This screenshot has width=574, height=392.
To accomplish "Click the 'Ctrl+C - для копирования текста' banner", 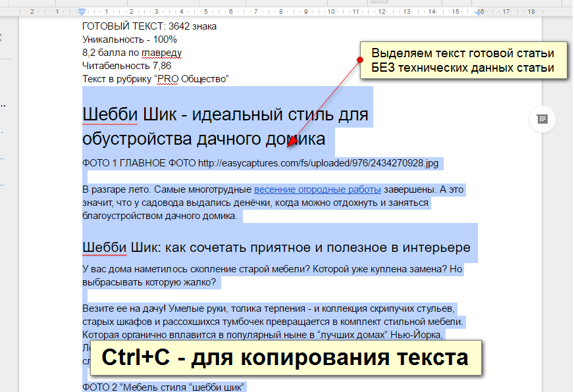I will [x=284, y=358].
